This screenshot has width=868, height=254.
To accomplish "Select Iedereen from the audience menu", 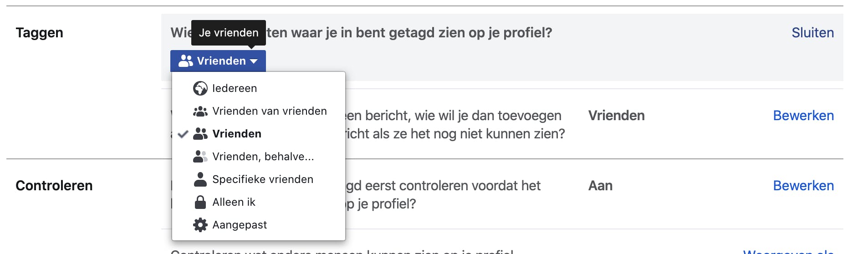I will tap(235, 88).
